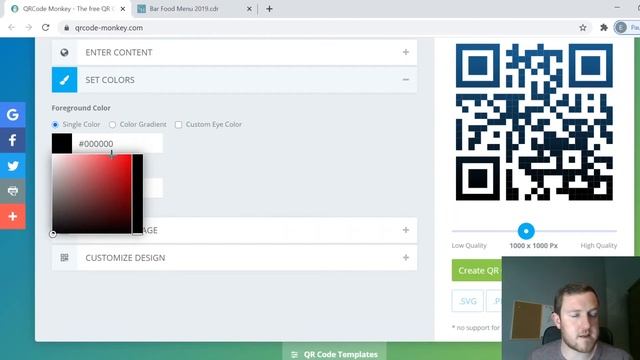
Task: Go forward in browser history
Action: 29,28
